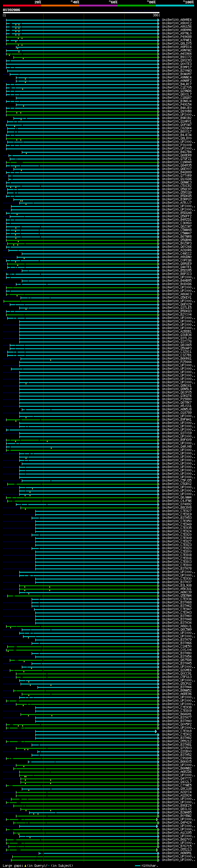Click the cyan ~100% legend segment

click(x=175, y=6)
